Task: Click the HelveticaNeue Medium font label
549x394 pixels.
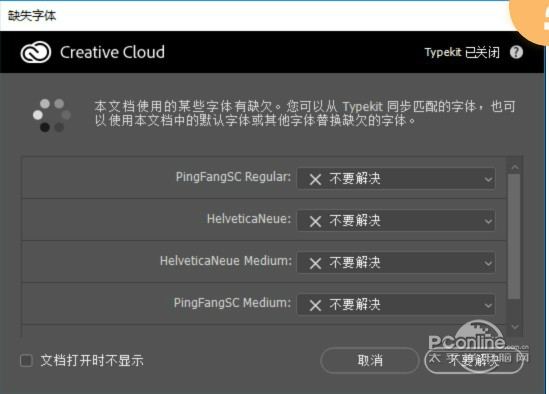Action: click(x=226, y=261)
